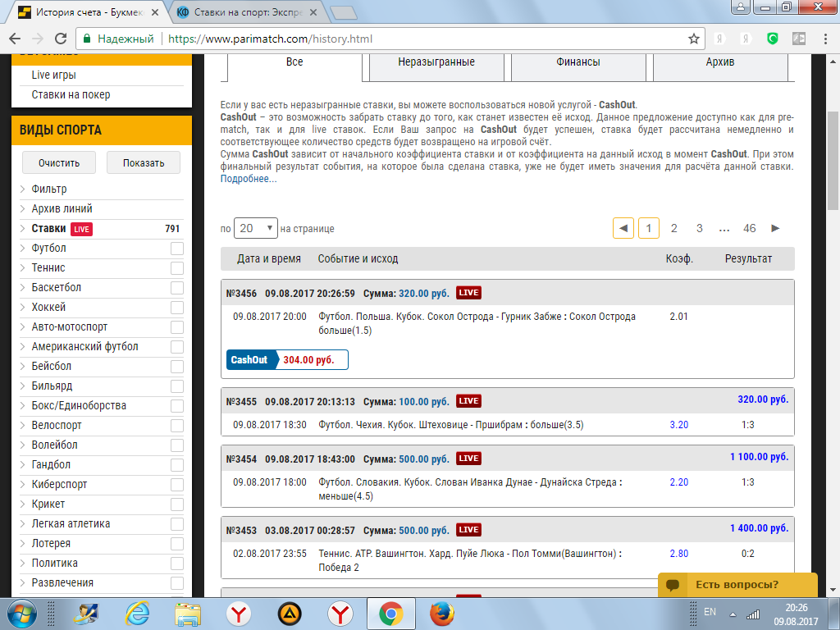This screenshot has height=630, width=840.
Task: Open Live игры sidebar link
Action: tap(53, 75)
